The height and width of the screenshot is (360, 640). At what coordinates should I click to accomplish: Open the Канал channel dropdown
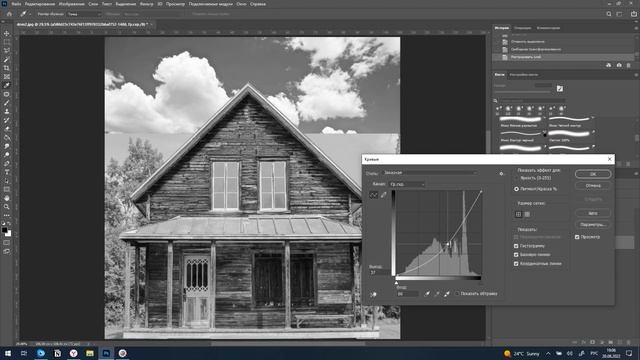pos(407,184)
